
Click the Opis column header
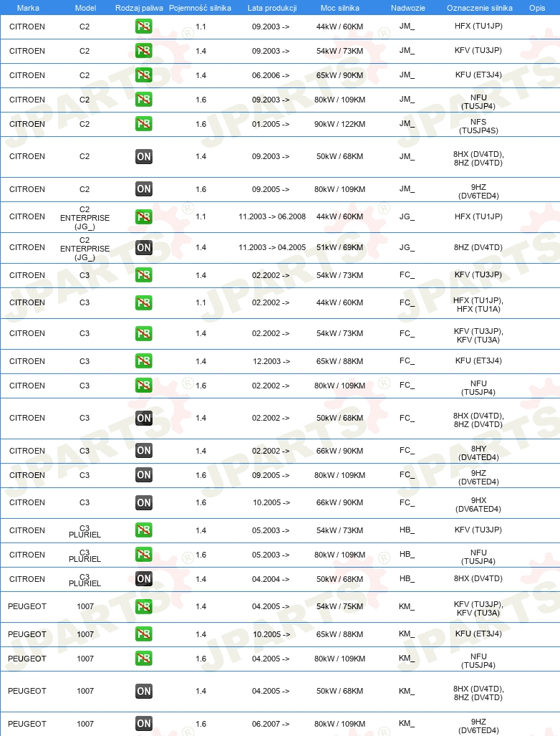tap(537, 8)
